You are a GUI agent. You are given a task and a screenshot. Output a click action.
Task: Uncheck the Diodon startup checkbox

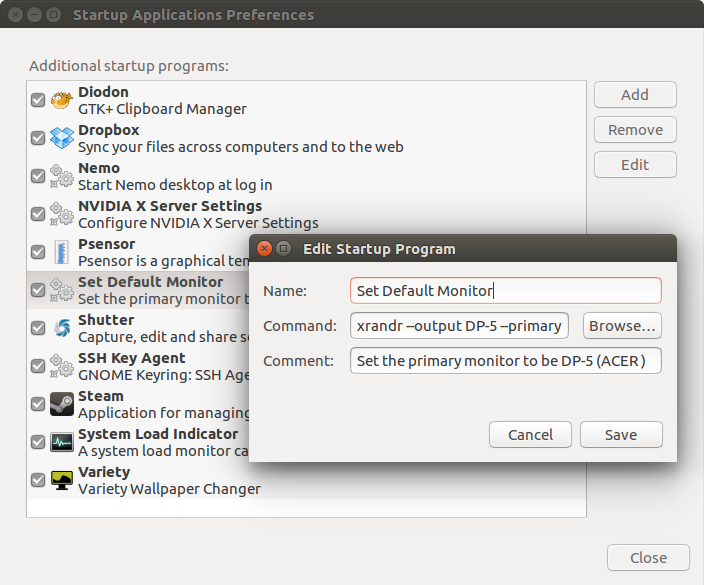coord(38,100)
